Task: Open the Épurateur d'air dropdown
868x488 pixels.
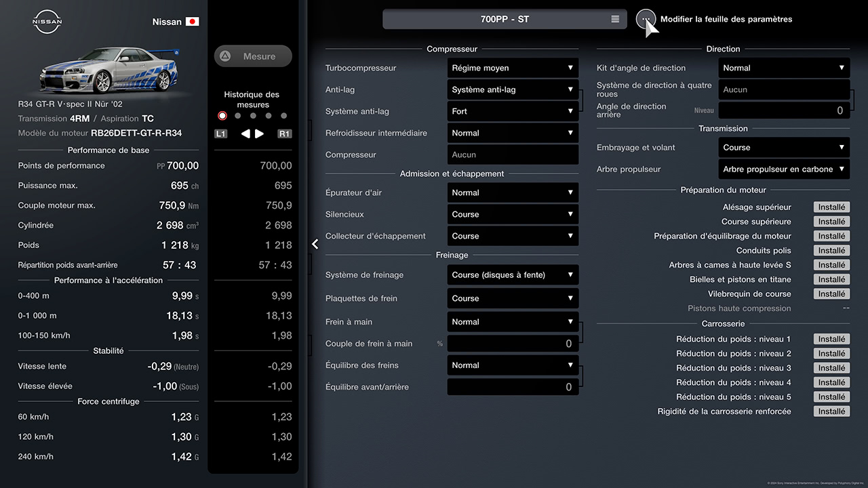Action: pos(513,192)
